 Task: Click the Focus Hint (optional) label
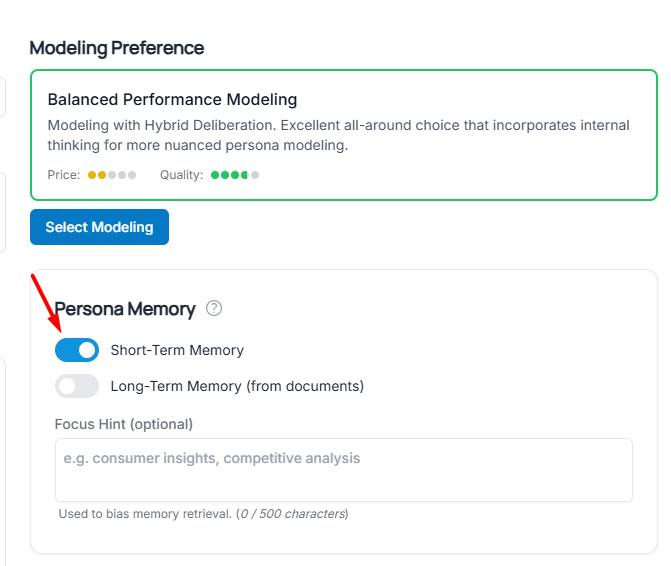123,424
